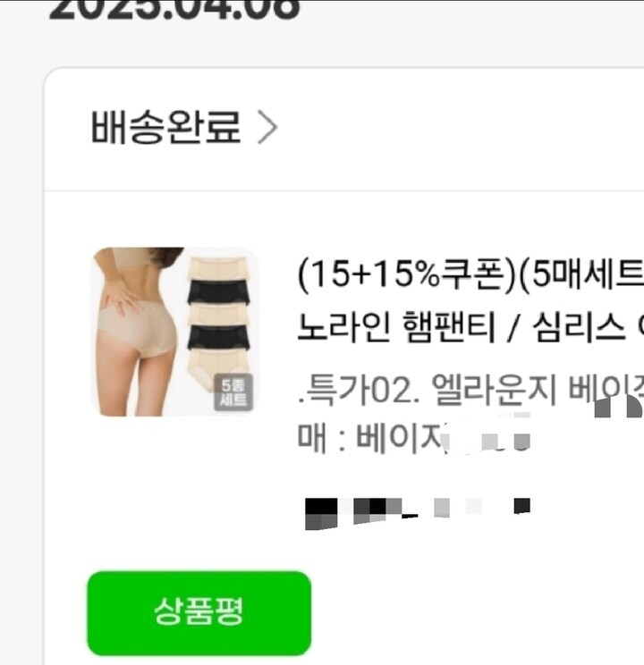Click the middle beige panty in thumbnail
The width and height of the screenshot is (644, 665).
pyautogui.click(x=218, y=315)
